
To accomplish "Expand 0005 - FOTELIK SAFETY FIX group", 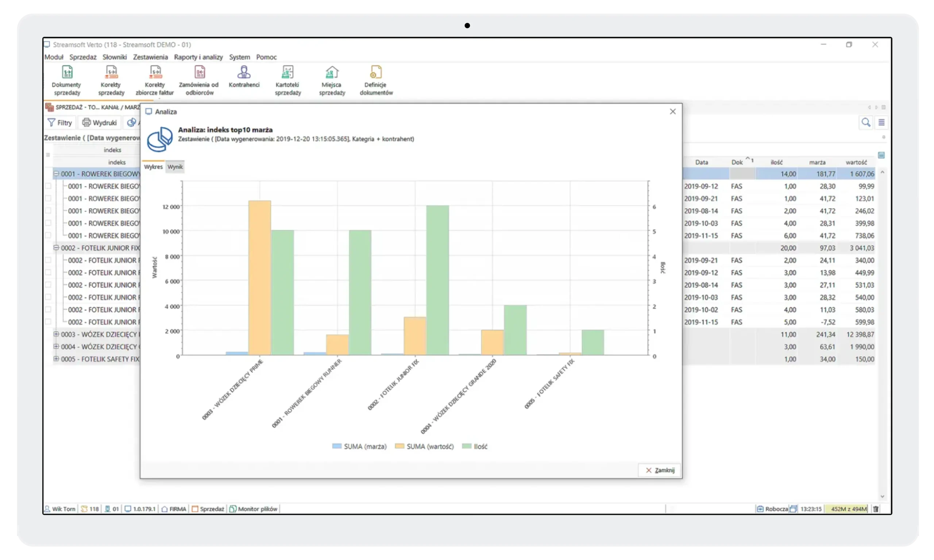I will 56,359.
